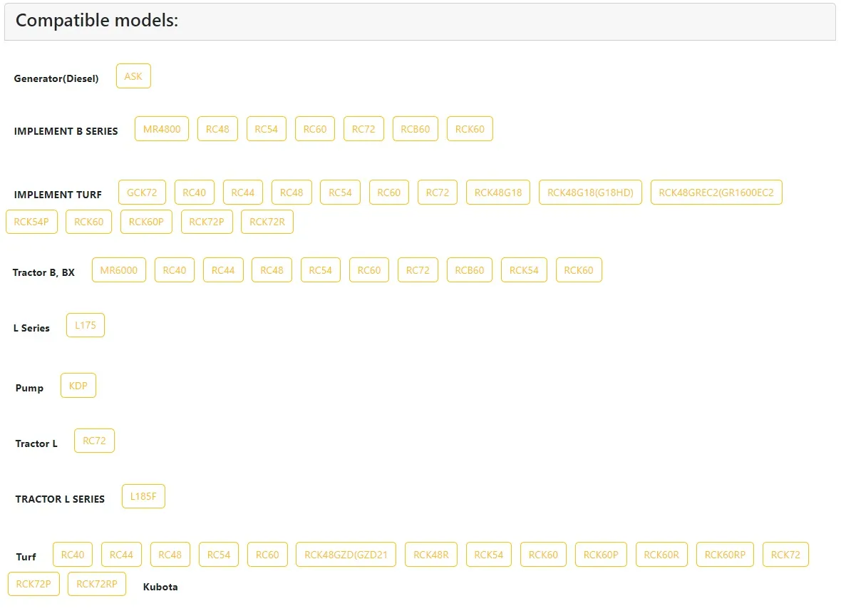Select RCB60 in the Implement B Series row
The width and height of the screenshot is (841, 616).
(x=416, y=129)
